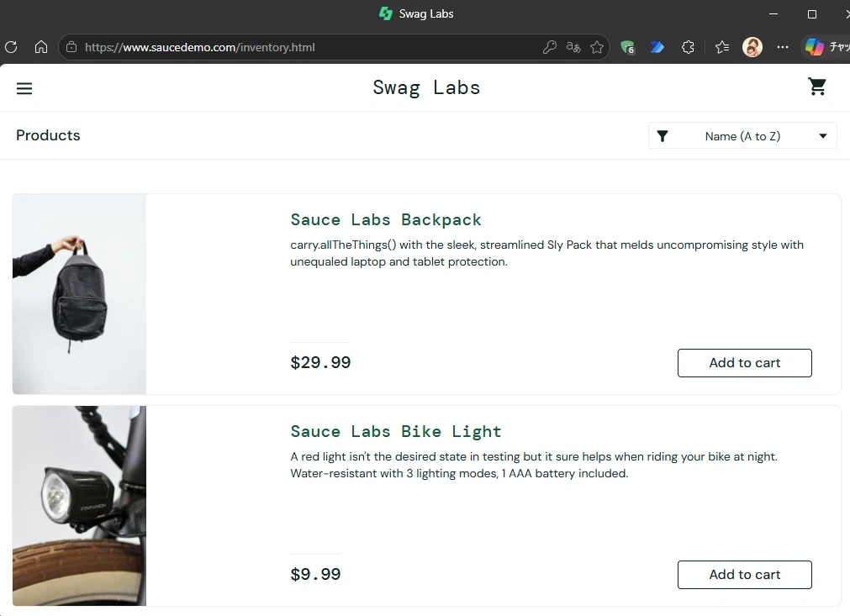Click the browser refresh icon
The image size is (850, 616).
click(x=11, y=47)
